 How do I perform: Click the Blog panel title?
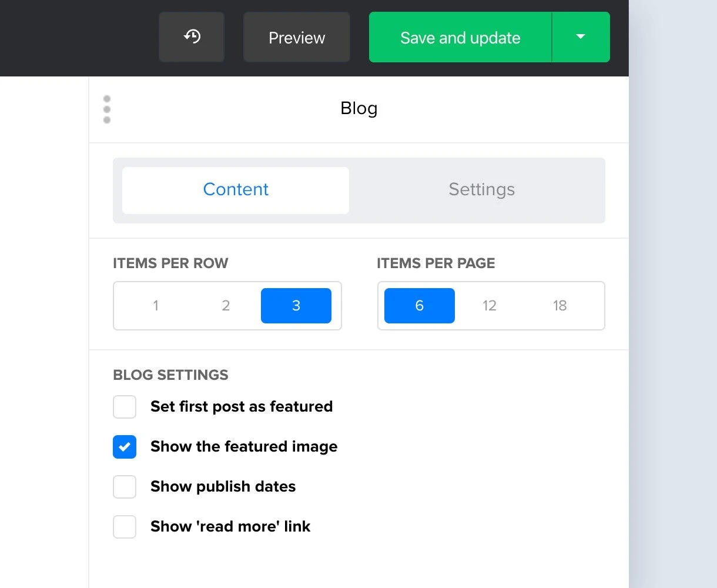click(358, 109)
